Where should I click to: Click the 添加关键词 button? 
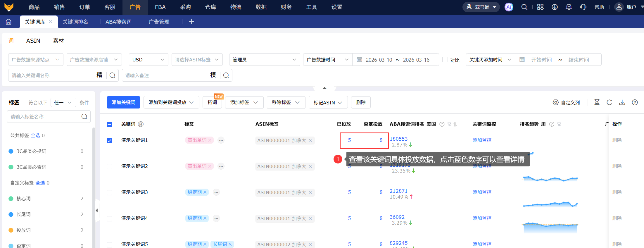[x=123, y=102]
